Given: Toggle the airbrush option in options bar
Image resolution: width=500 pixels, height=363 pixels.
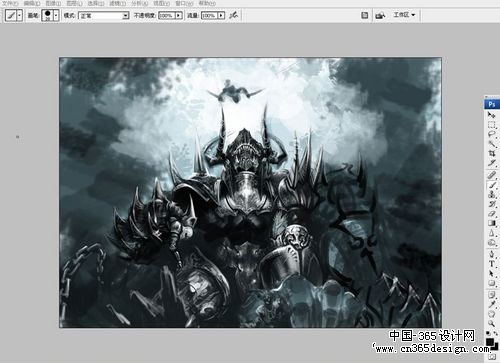Looking at the screenshot, I should click(x=233, y=15).
